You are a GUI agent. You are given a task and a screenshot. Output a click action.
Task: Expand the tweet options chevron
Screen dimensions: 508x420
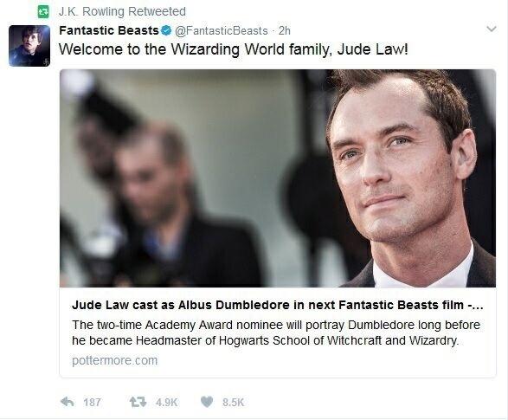tap(492, 29)
